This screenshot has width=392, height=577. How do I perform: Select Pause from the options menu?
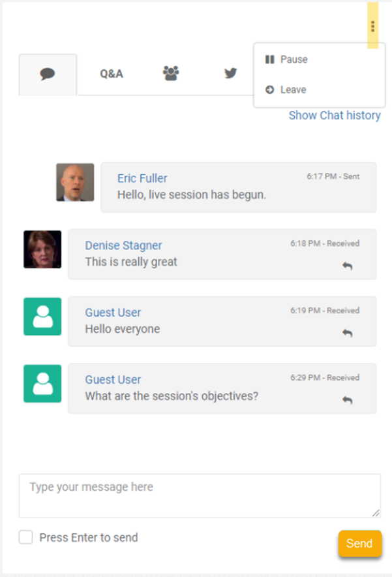coord(294,59)
